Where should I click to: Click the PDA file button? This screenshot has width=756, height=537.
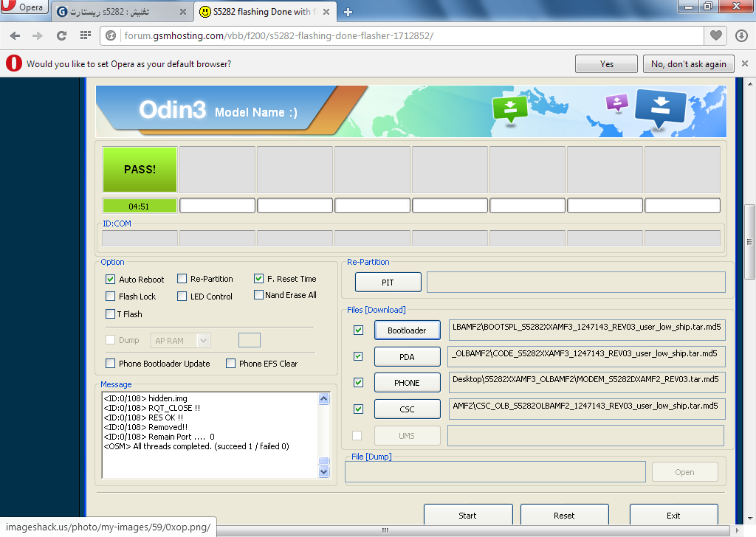tap(407, 356)
